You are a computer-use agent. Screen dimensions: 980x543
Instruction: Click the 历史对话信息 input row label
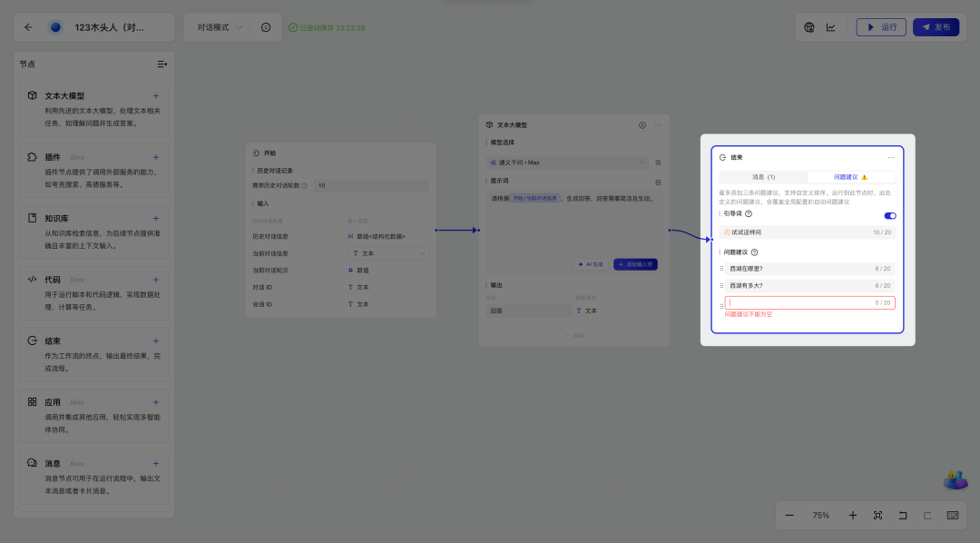(270, 236)
